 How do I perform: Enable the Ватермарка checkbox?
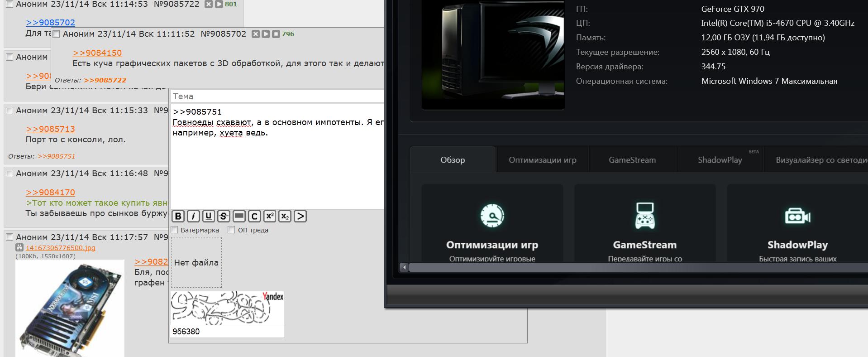175,230
